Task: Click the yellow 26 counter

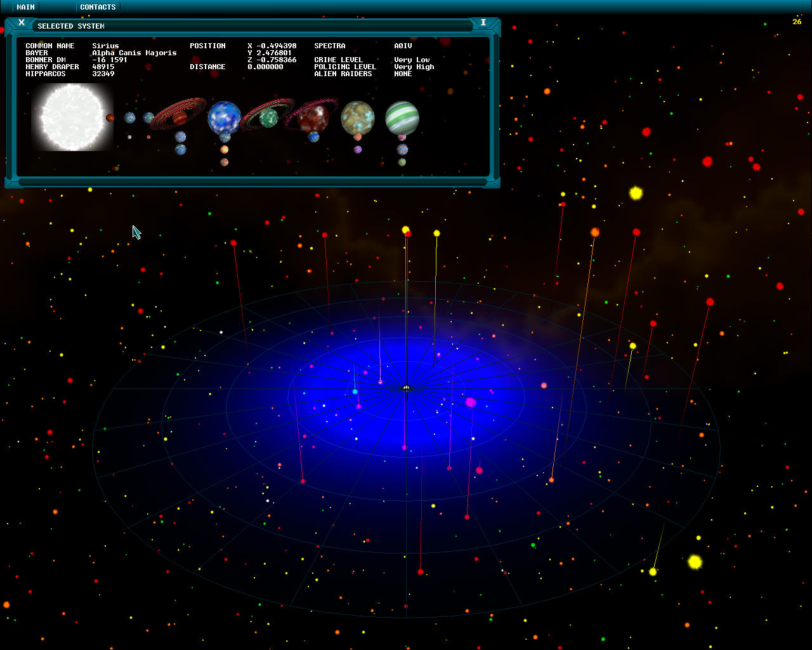Action: (797, 22)
